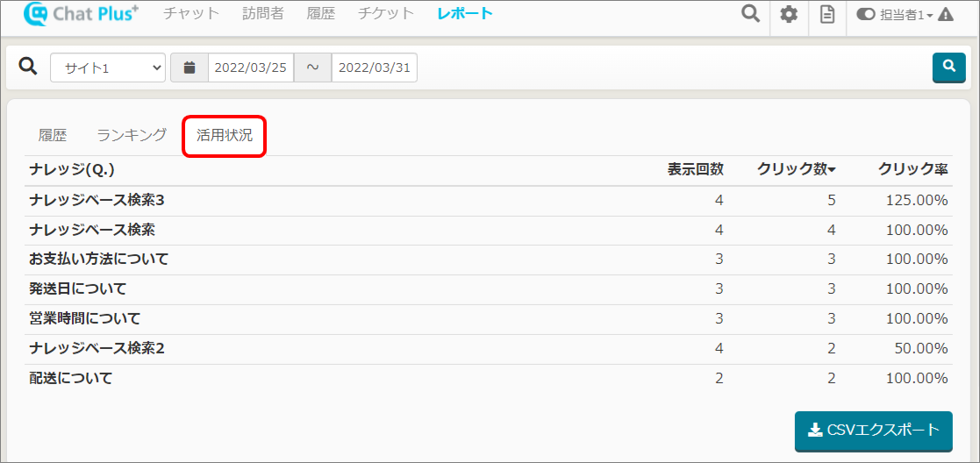Click the tilde separator between dates
980x463 pixels.
[312, 68]
